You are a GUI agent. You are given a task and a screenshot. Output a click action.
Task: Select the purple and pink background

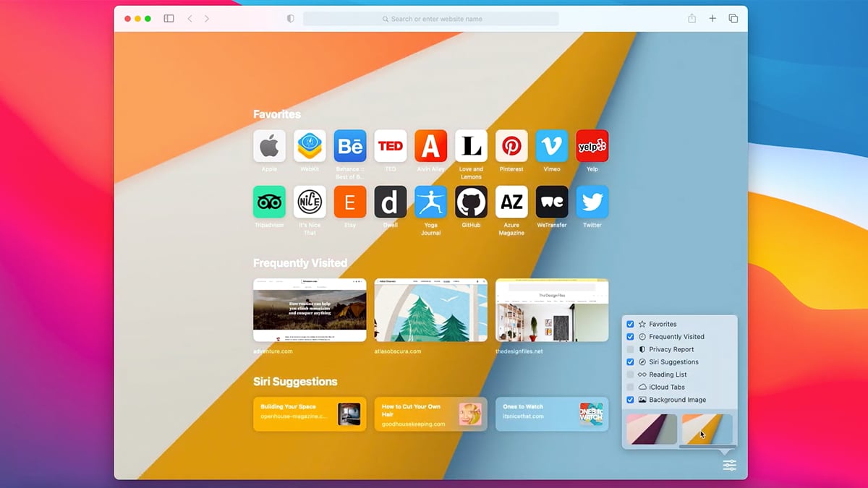652,429
